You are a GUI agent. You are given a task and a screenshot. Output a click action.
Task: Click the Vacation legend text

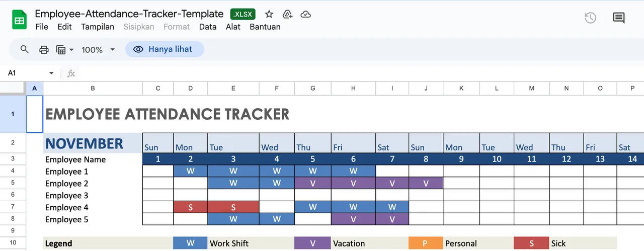[349, 243]
